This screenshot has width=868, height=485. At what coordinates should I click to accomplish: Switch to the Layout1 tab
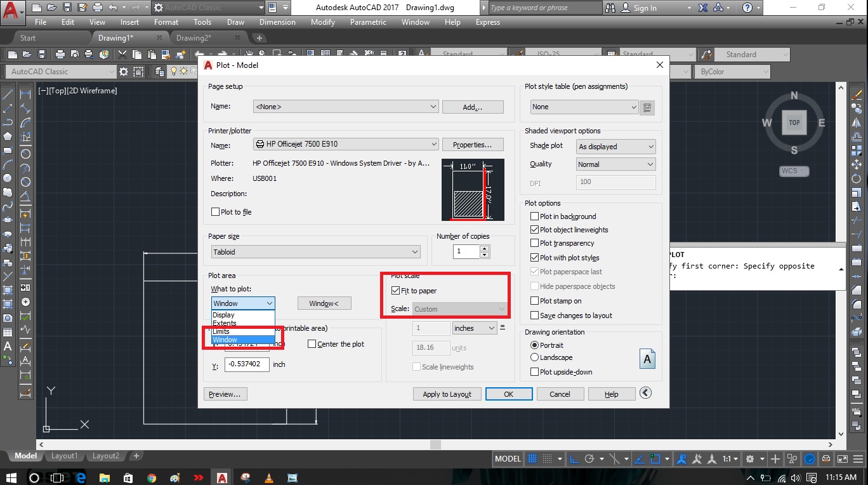(x=64, y=456)
